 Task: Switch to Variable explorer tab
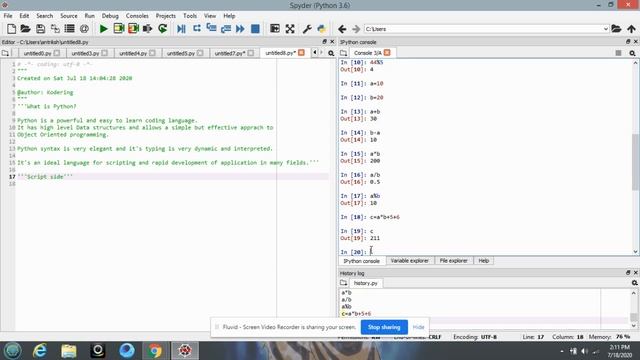(409, 260)
